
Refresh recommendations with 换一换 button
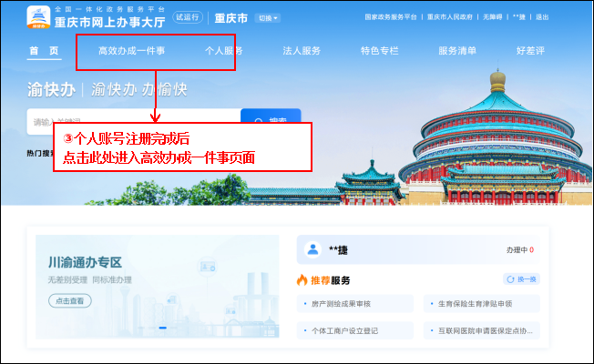[x=521, y=279]
